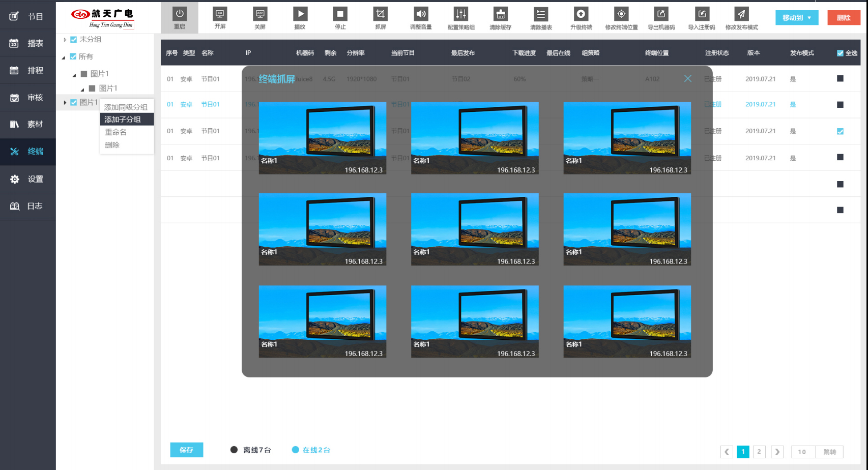Screen dimensions: 868x470
Task: Open the settings (设置) sidebar item
Action: click(28, 179)
